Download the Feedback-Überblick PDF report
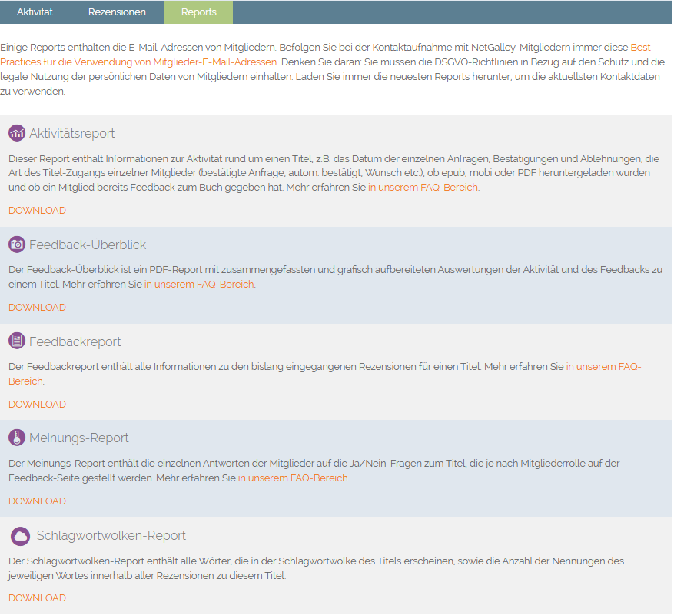Screen dimensions: 674x616 pyautogui.click(x=37, y=308)
